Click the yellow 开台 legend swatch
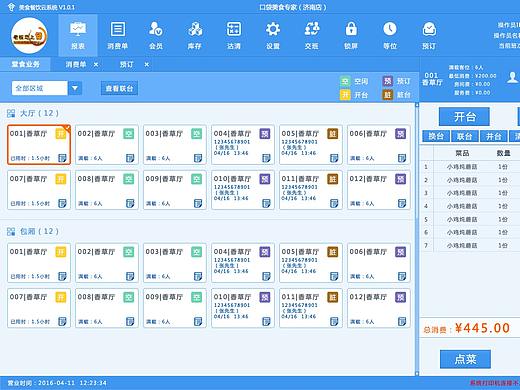The width and height of the screenshot is (520, 390). coord(345,95)
